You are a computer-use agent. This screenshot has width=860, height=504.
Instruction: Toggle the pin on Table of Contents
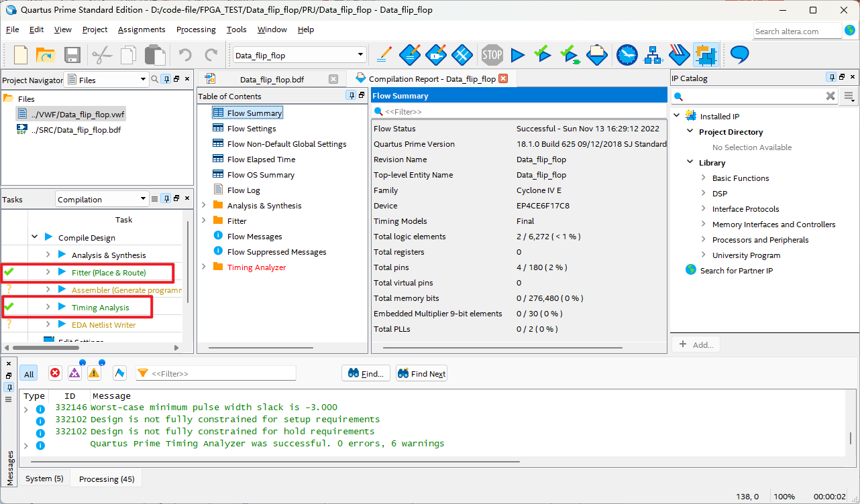[x=351, y=96]
